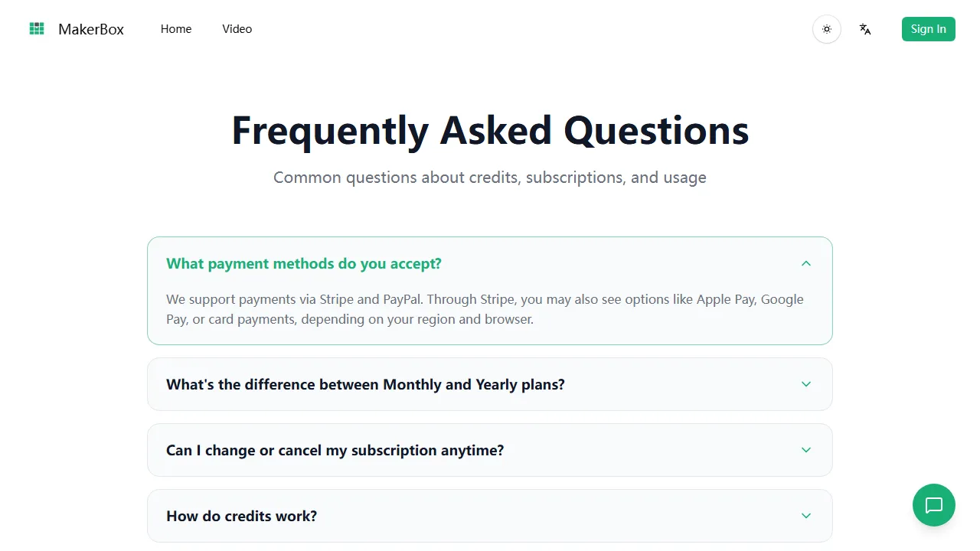Click the payment methods answer text
The width and height of the screenshot is (980, 551).
(485, 309)
